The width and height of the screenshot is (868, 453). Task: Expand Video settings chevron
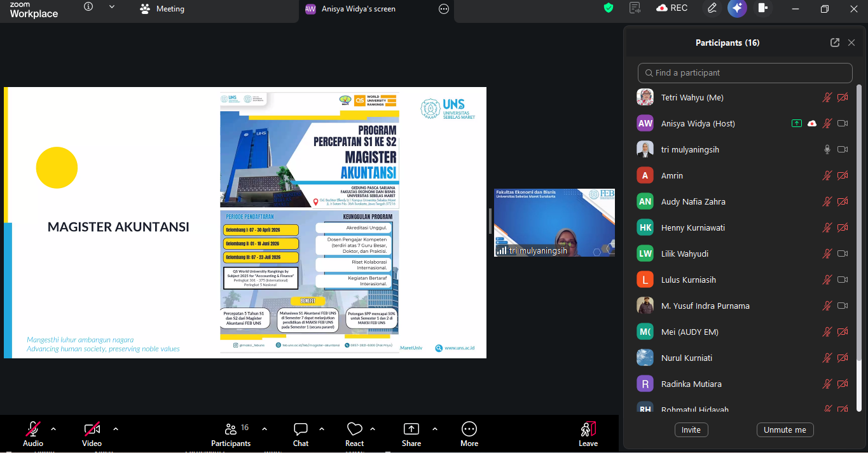tap(115, 429)
